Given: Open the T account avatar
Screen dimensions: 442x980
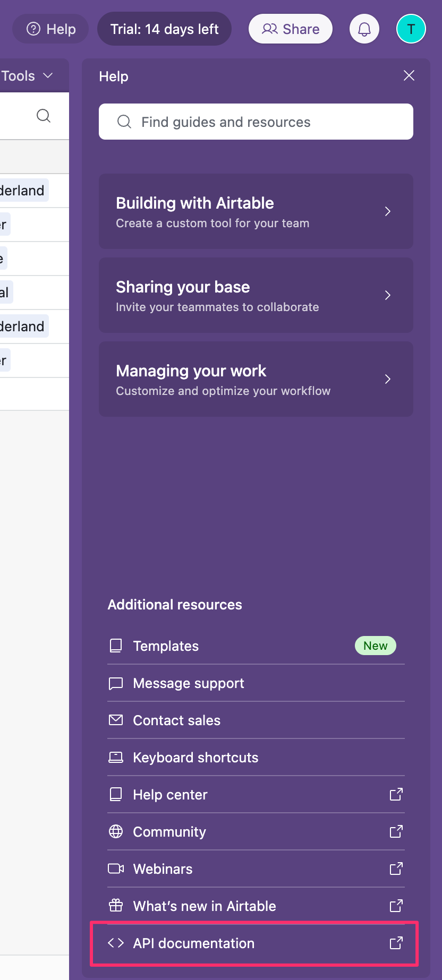Looking at the screenshot, I should (x=411, y=29).
